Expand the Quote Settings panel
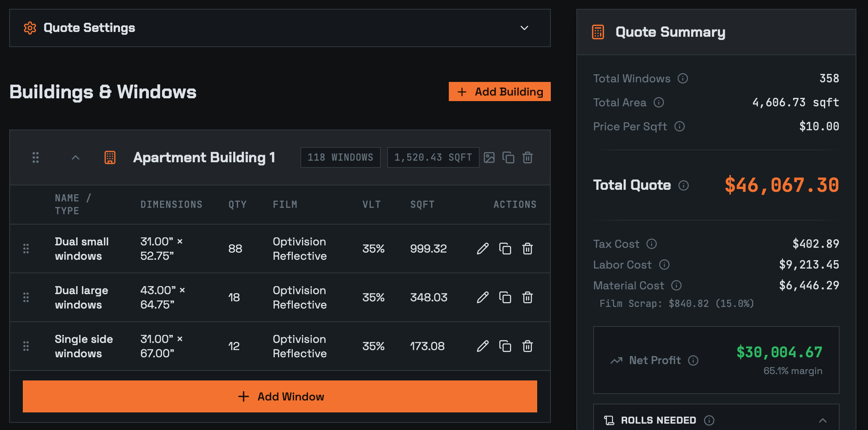 (524, 28)
